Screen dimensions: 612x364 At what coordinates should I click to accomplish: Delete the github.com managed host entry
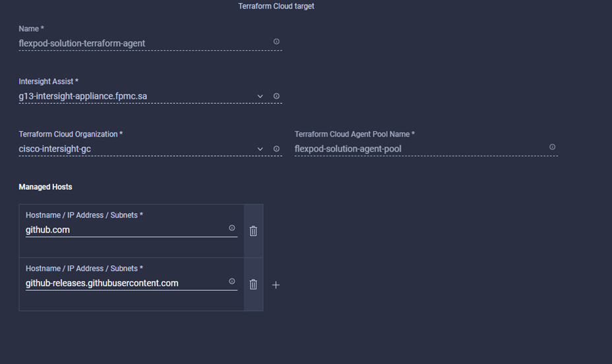(x=253, y=231)
